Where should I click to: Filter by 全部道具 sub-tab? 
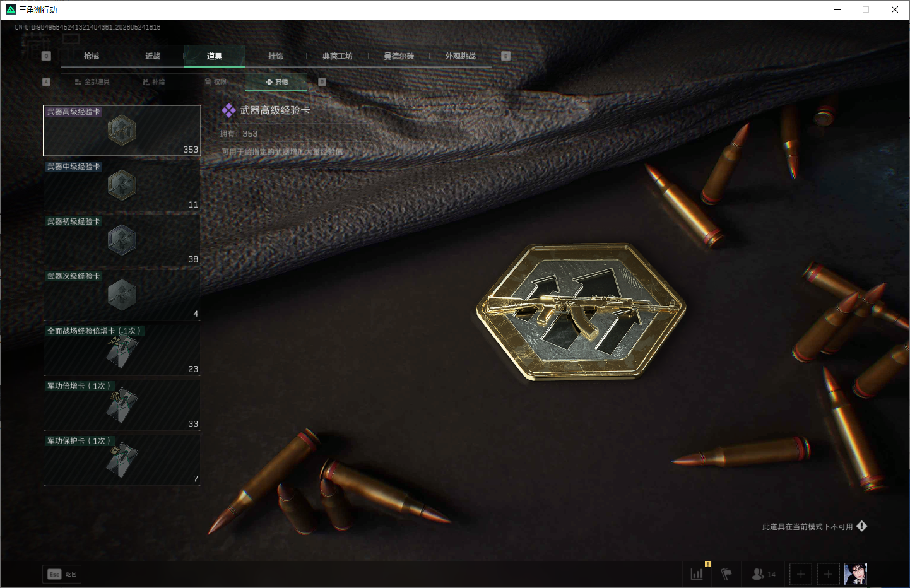[92, 82]
